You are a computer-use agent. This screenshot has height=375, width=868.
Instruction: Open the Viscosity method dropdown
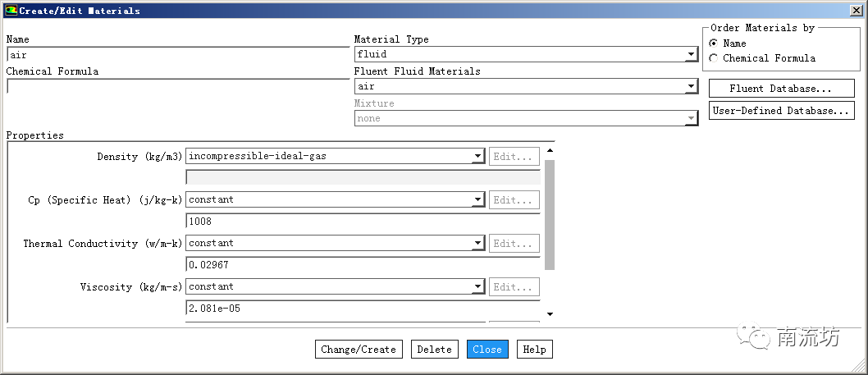(x=477, y=287)
